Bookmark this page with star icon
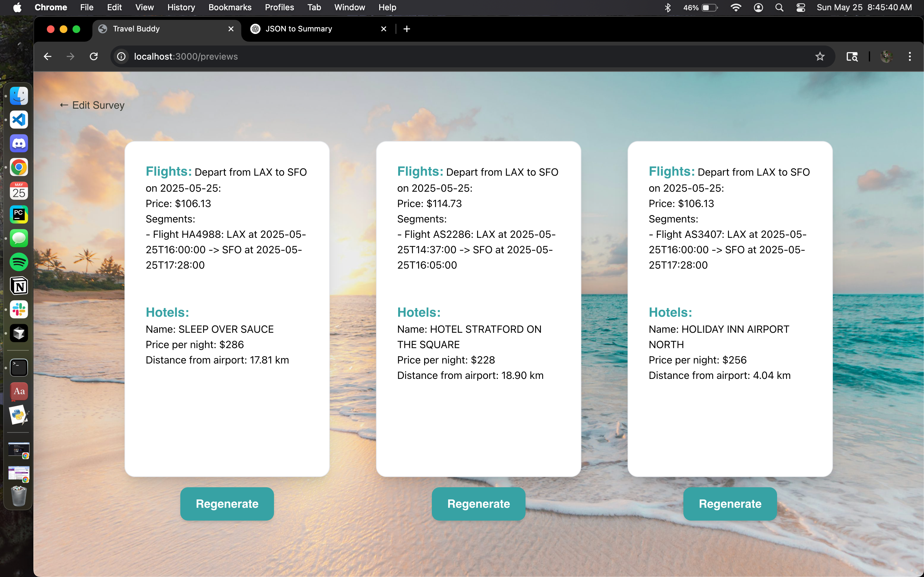Viewport: 924px width, 577px height. click(x=820, y=56)
